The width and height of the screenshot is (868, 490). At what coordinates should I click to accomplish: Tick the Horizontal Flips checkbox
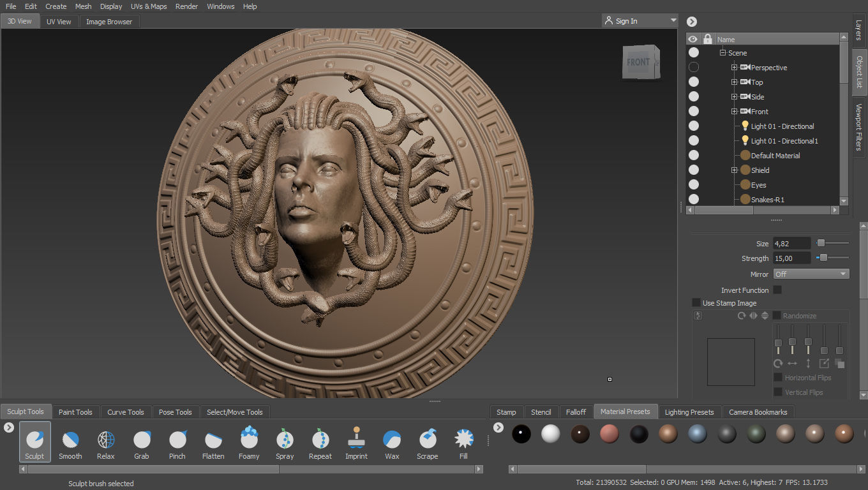click(x=778, y=377)
